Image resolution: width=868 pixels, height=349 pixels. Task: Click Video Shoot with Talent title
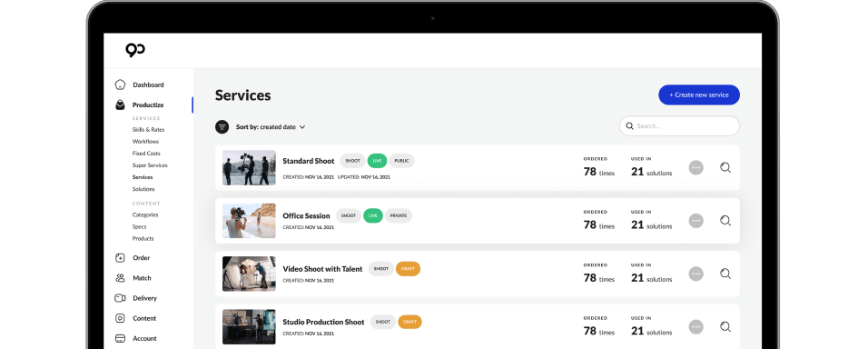click(322, 269)
